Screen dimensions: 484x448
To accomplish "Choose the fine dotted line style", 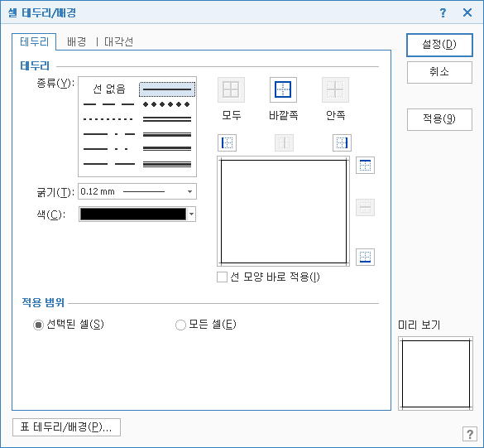I will [108, 119].
